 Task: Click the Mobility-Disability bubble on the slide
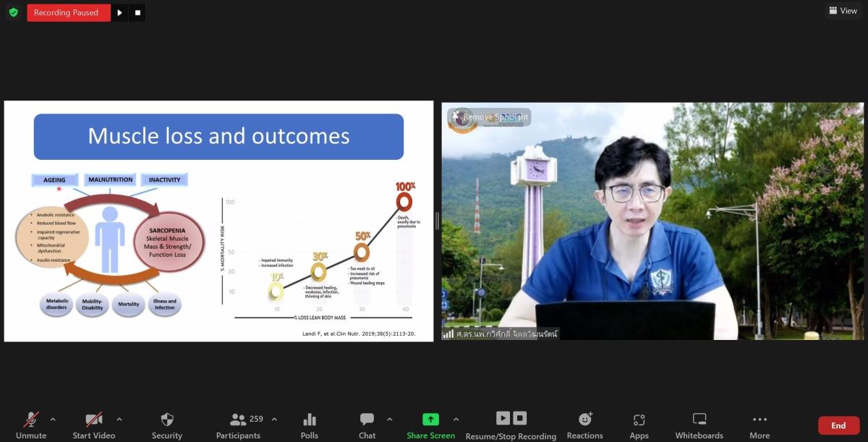click(x=93, y=305)
